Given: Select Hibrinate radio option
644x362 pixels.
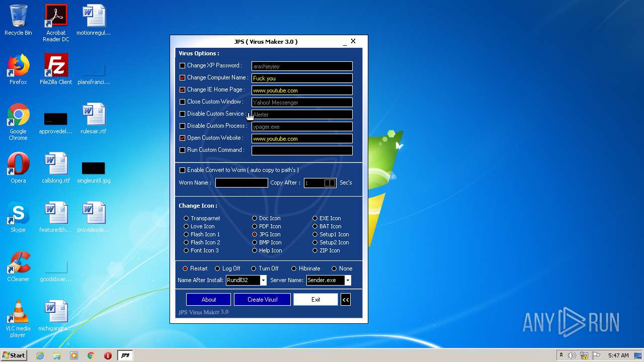Looking at the screenshot, I should 294,268.
